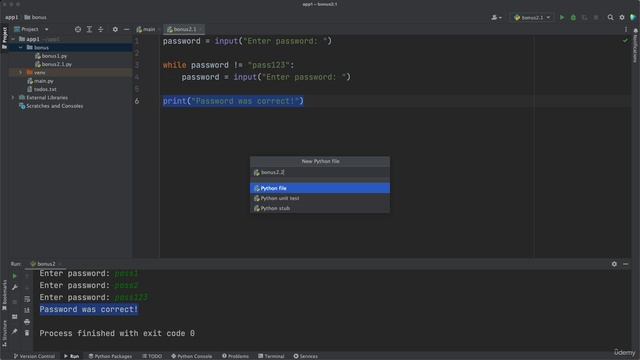Open Run panel settings gear
This screenshot has height=360, width=640.
614,264
